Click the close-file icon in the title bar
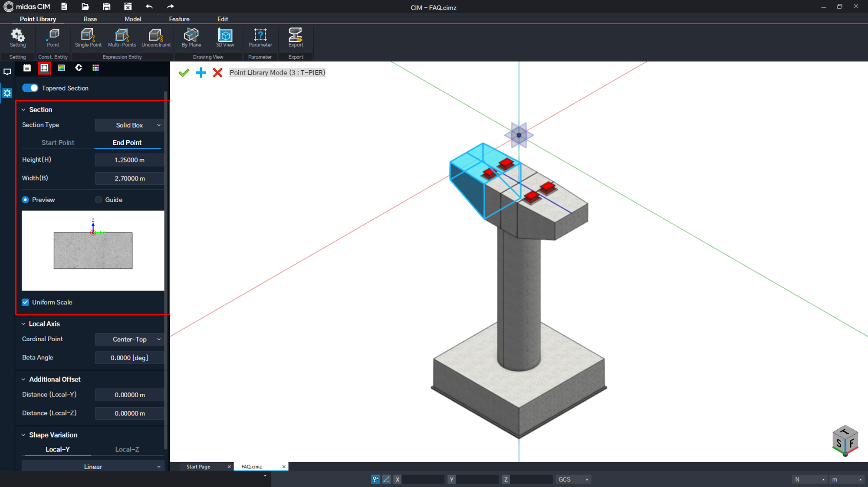868x487 pixels. coord(128,7)
